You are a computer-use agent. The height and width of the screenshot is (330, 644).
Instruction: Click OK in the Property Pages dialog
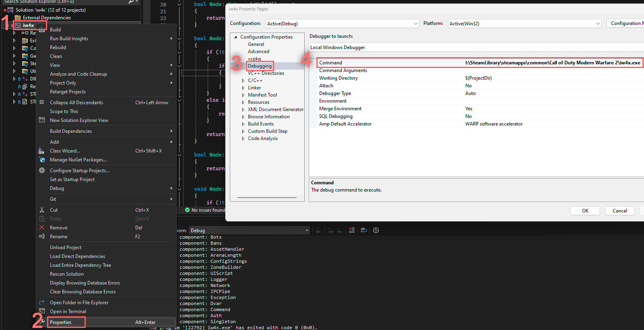(x=585, y=211)
